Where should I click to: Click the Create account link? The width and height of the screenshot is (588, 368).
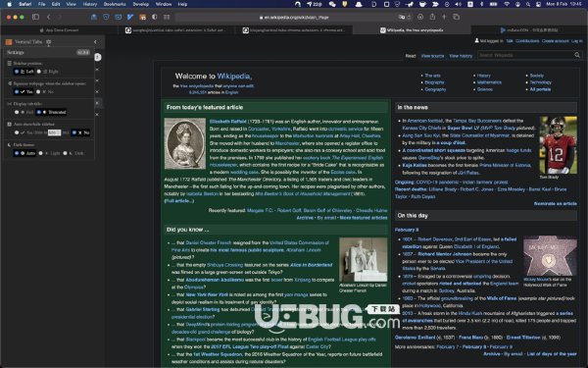point(556,41)
